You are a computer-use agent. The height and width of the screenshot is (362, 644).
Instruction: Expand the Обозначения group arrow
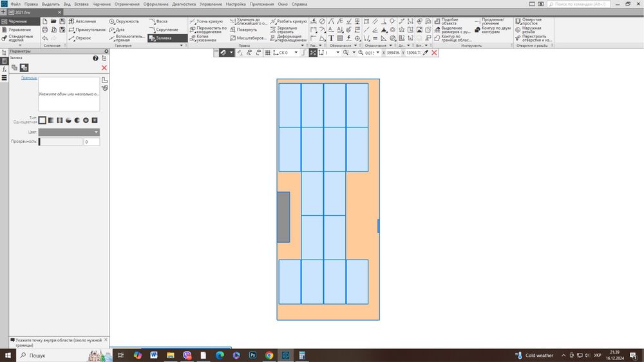[355, 46]
